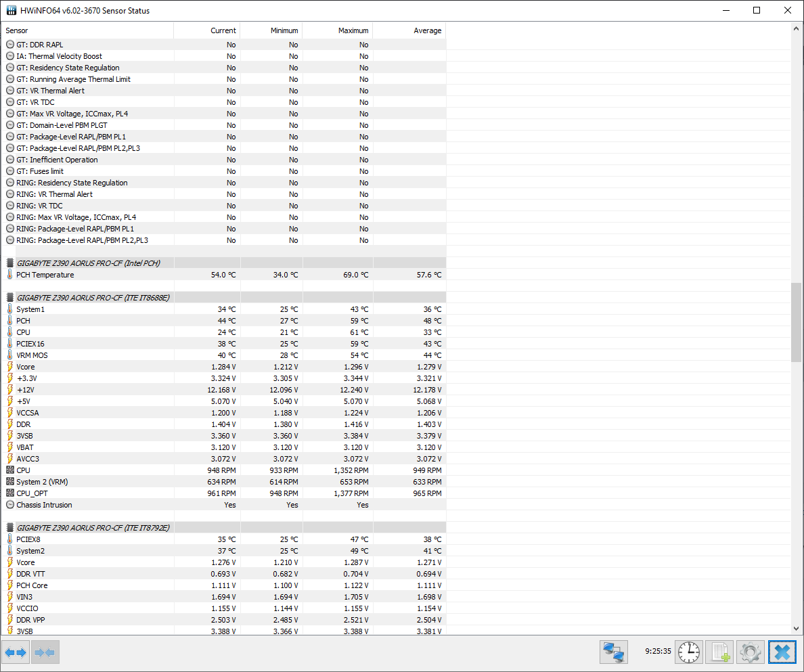Click the chip icon beside ITE IT8792E group
Viewport: 804px width, 672px height.
tap(9, 527)
